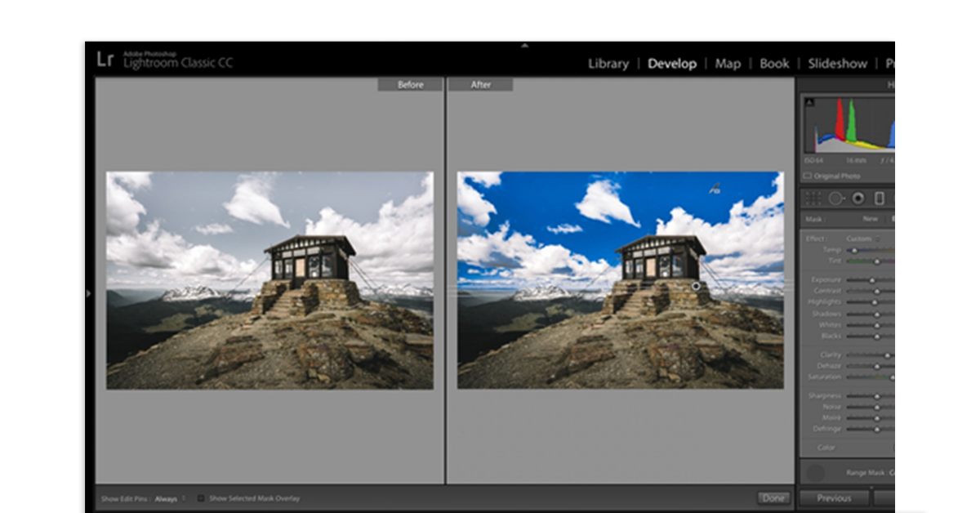980x513 pixels.
Task: Toggle the Original Photo checkbox
Action: coord(807,176)
